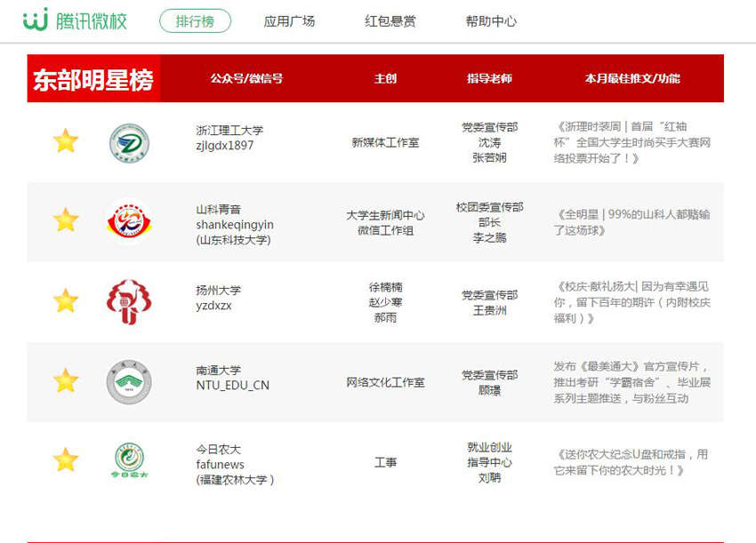Click the advisor name 张芸娴
The width and height of the screenshot is (756, 543).
(489, 158)
